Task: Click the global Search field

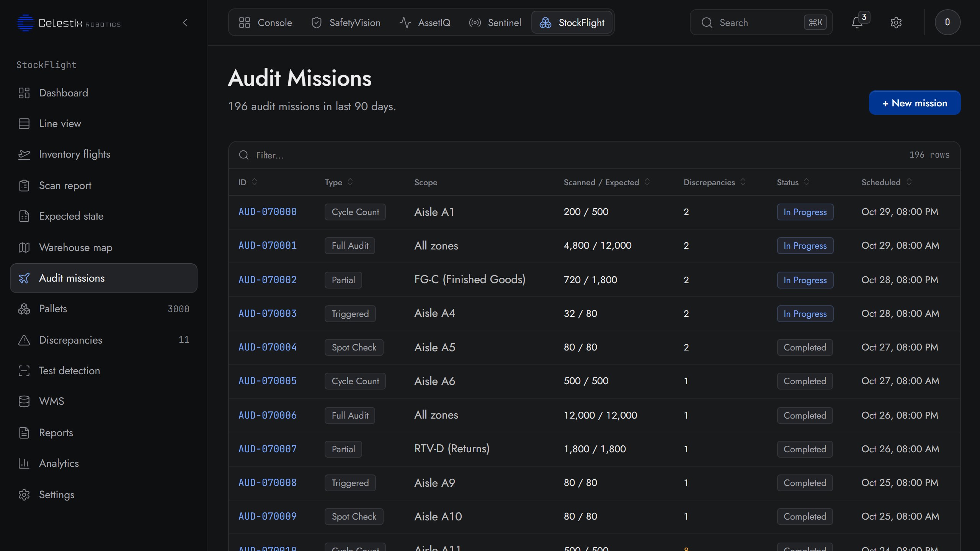Action: tap(761, 23)
